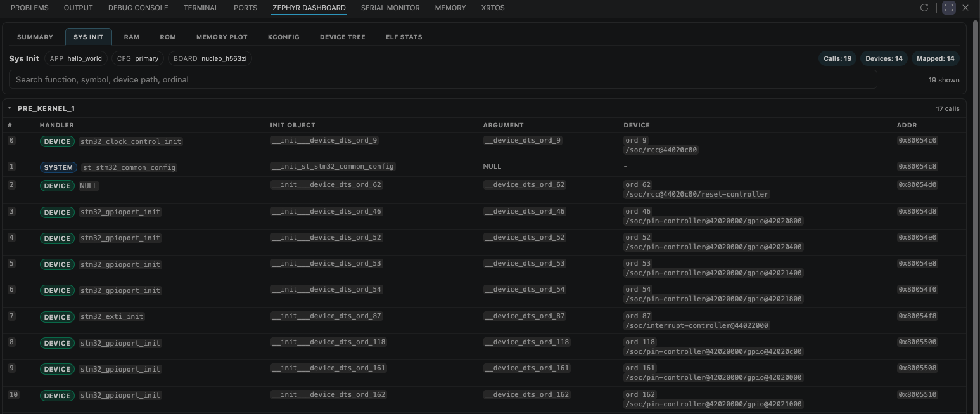
Task: Select handler stm32_exti_init
Action: point(112,317)
